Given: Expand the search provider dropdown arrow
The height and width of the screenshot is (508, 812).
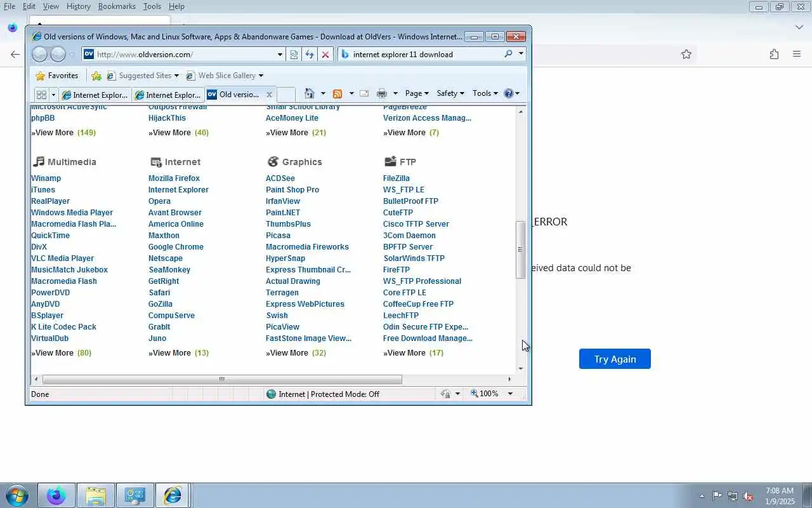Looking at the screenshot, I should [521, 54].
